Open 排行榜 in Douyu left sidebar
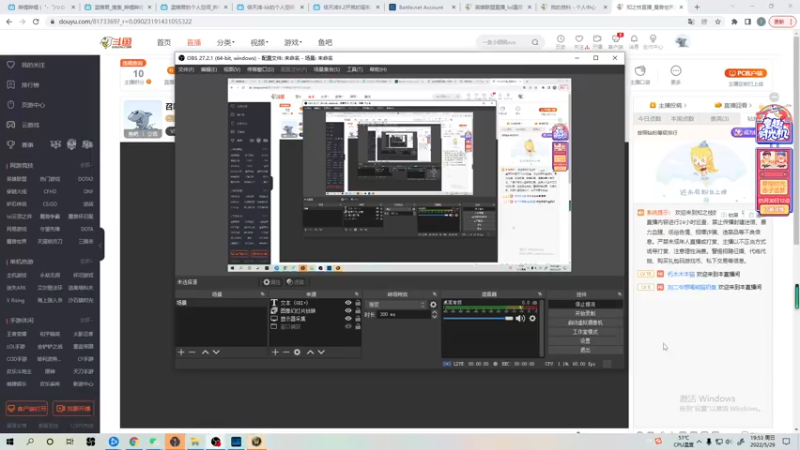Screen dimensions: 800x450 [x=31, y=85]
